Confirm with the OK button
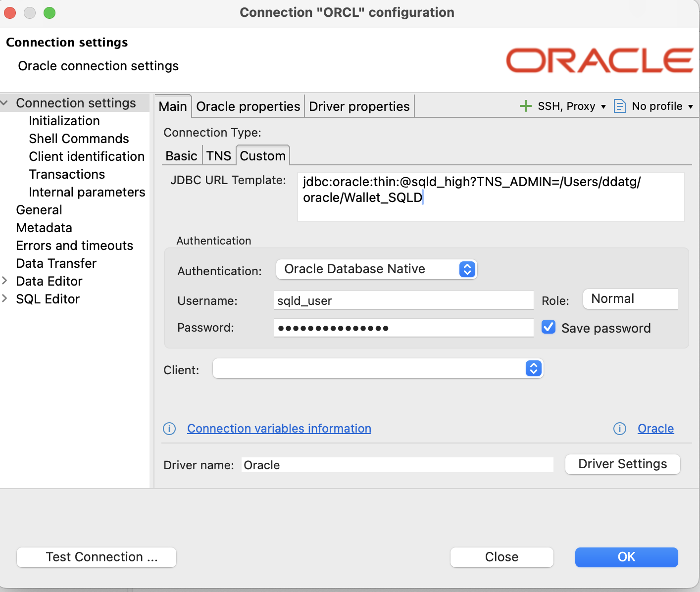700x592 pixels. coord(627,557)
